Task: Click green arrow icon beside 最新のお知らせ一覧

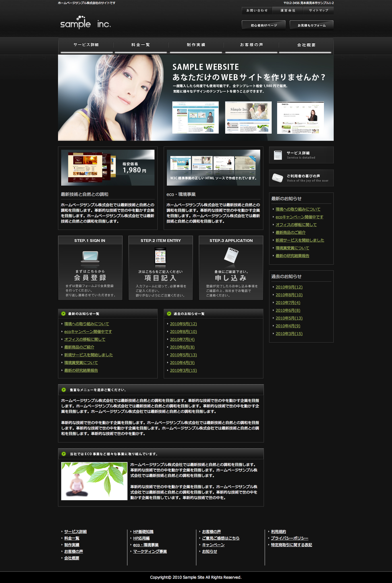Action: click(63, 313)
